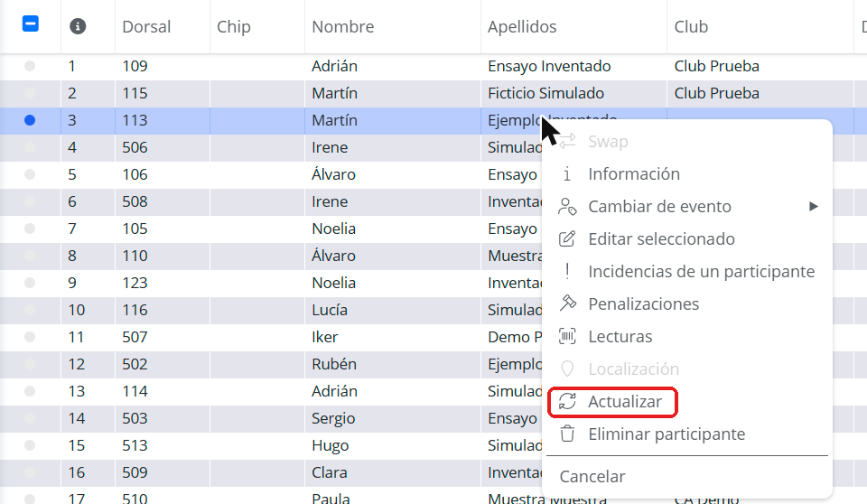Image resolution: width=867 pixels, height=504 pixels.
Task: Click the name Lucía in row 10
Action: pyautogui.click(x=330, y=310)
